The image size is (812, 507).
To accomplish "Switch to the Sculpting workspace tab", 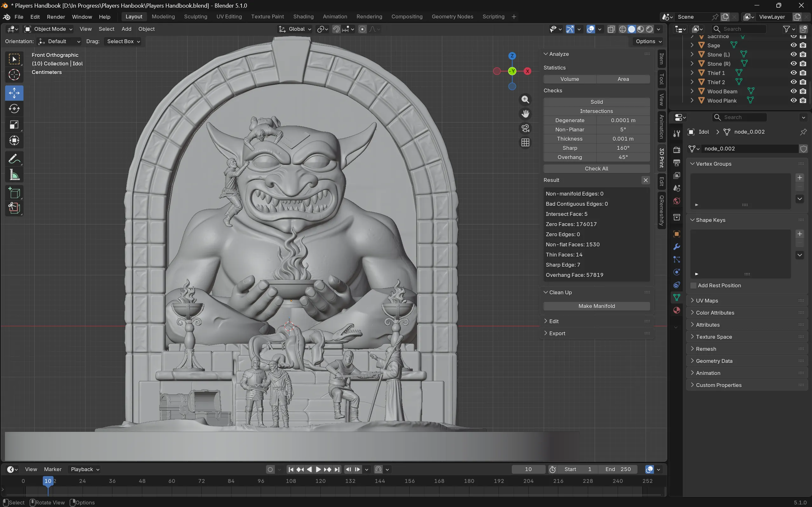I will coord(196,17).
